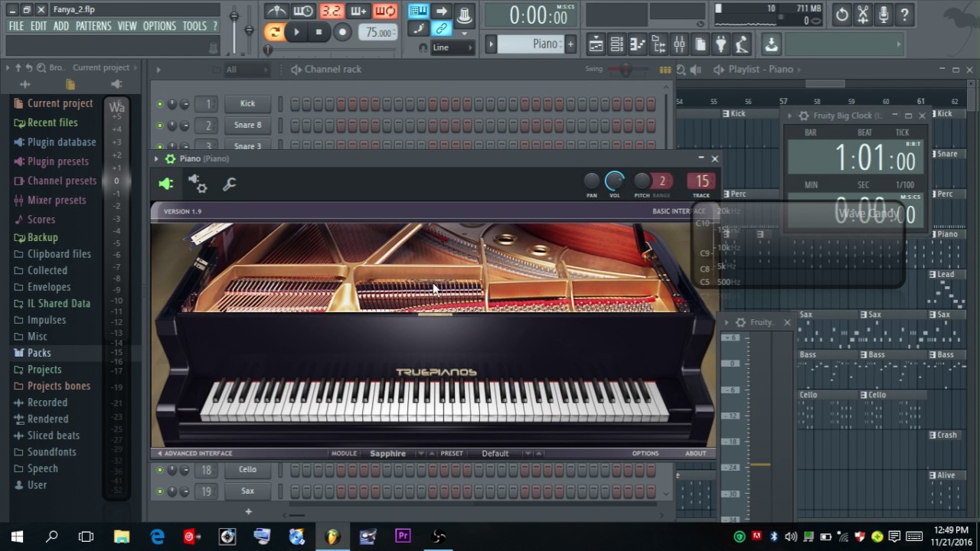Click the green plugin icon in Piano window
The width and height of the screenshot is (980, 551).
(166, 184)
